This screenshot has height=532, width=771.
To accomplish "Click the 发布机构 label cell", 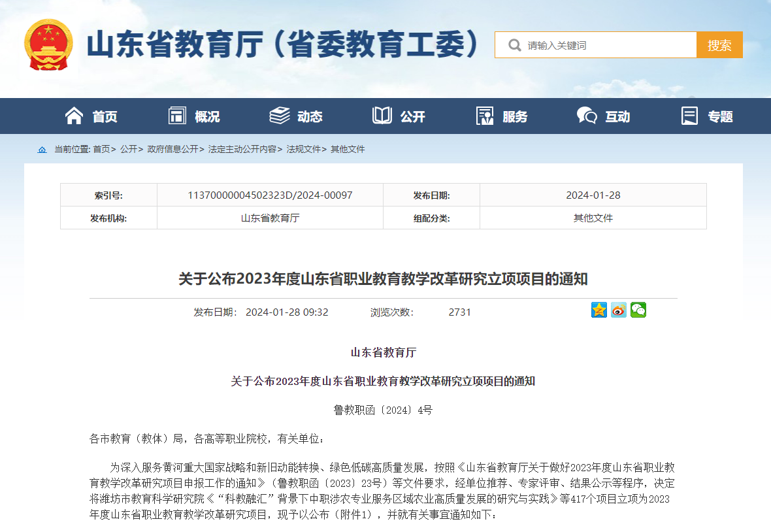I will point(108,218).
